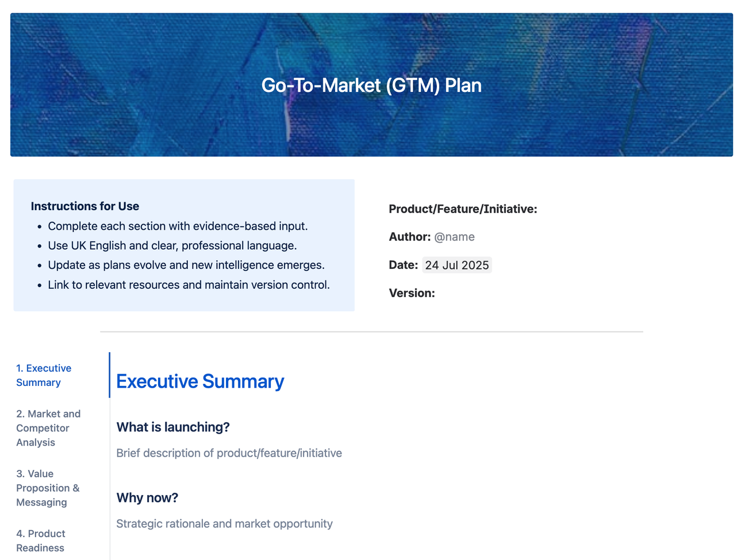Select the bullet mentioning version control

pos(189,284)
